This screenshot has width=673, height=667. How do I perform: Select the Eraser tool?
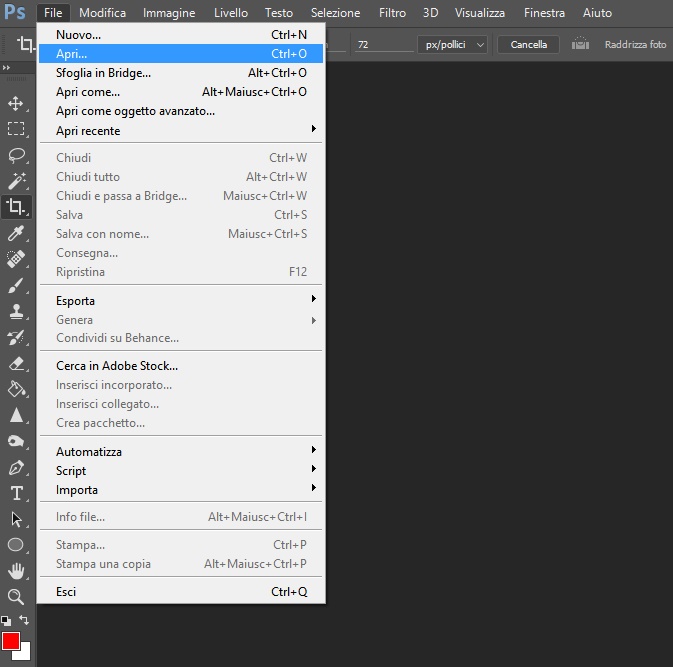16,364
